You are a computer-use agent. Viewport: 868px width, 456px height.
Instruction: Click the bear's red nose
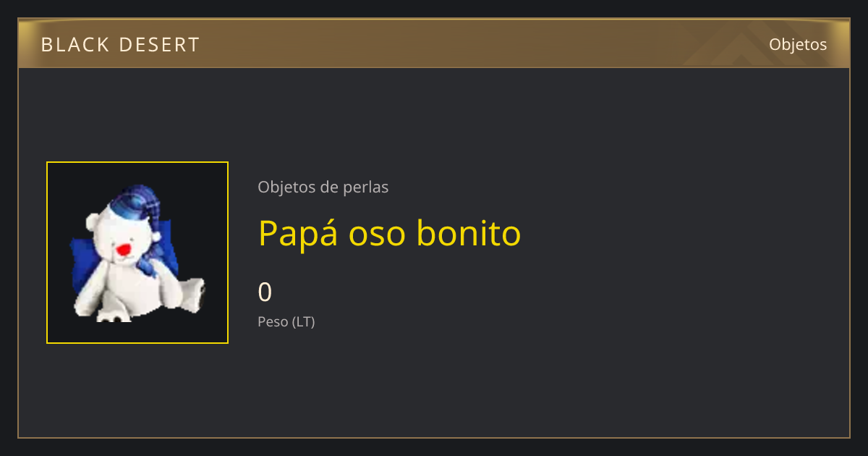pyautogui.click(x=124, y=250)
